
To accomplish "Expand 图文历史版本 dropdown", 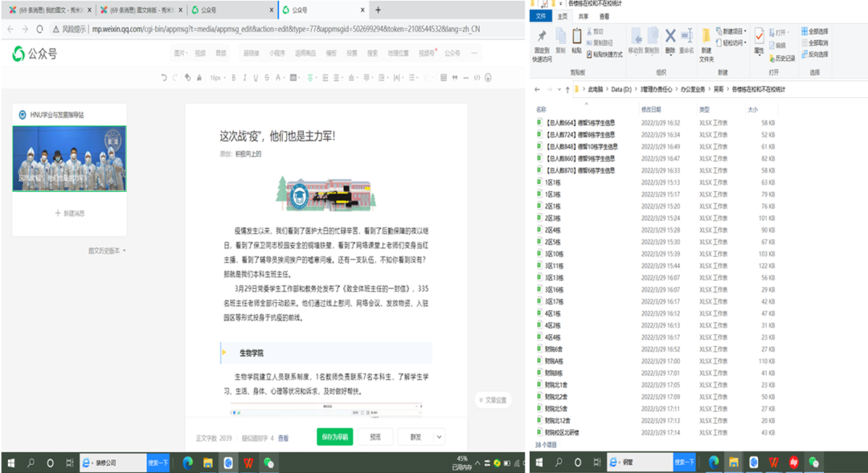I will (x=107, y=251).
